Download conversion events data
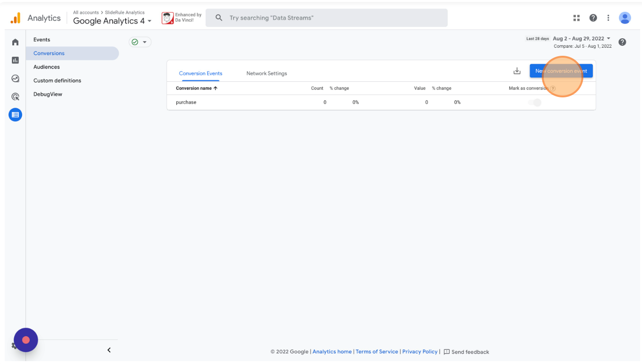642x364 pixels. point(517,71)
